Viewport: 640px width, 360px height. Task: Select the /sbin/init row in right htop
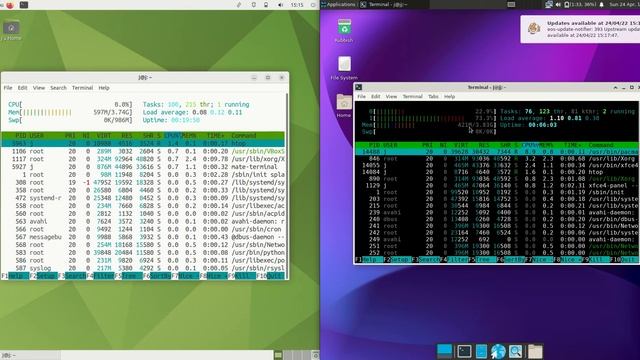497,192
